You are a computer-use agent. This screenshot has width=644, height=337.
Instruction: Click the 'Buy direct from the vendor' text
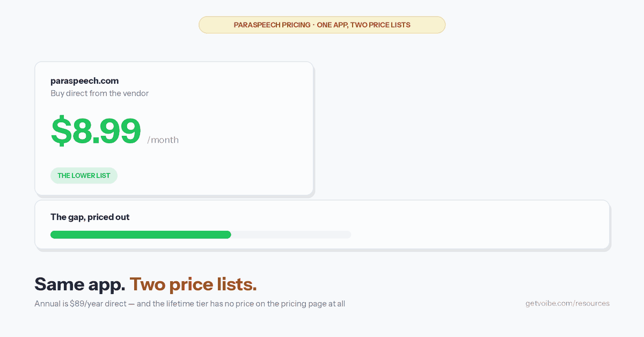tap(99, 93)
